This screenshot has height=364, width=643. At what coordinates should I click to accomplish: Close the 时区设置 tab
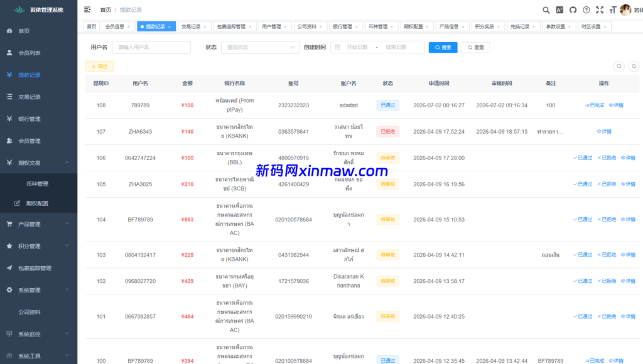click(x=605, y=26)
